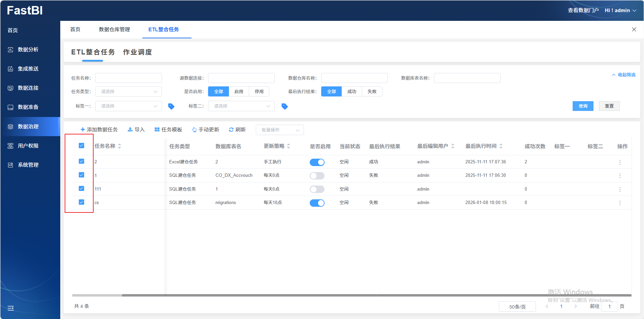This screenshot has width=644, height=319.
Task: Click the blue tag icon beside 标签一
Action: [171, 106]
